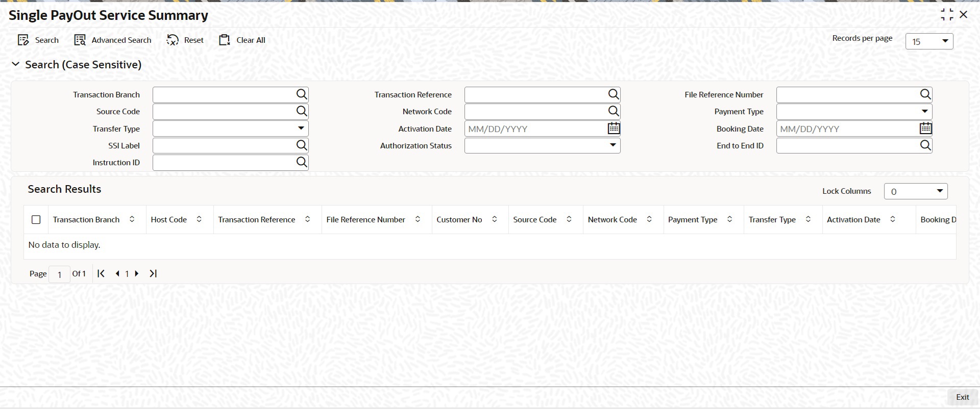This screenshot has height=410, width=980.
Task: Go to first page of results
Action: coord(101,273)
